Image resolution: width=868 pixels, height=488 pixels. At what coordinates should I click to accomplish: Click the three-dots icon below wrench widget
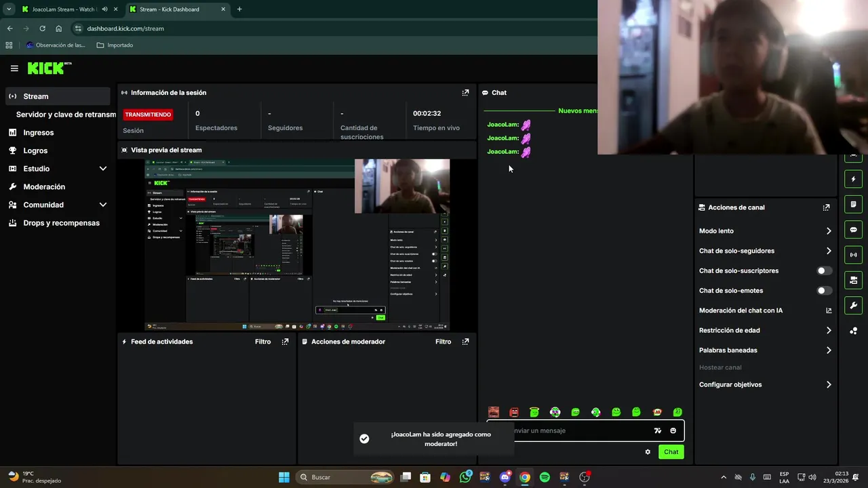[x=853, y=331]
